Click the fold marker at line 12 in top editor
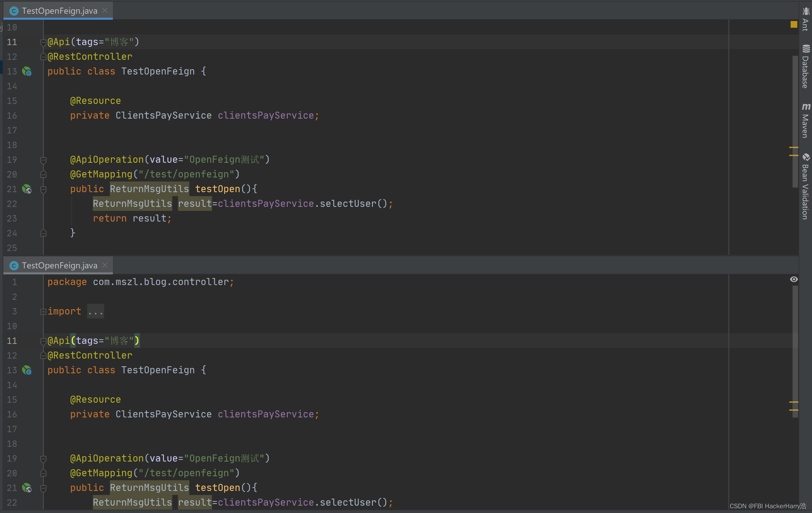The height and width of the screenshot is (513, 812). click(43, 57)
